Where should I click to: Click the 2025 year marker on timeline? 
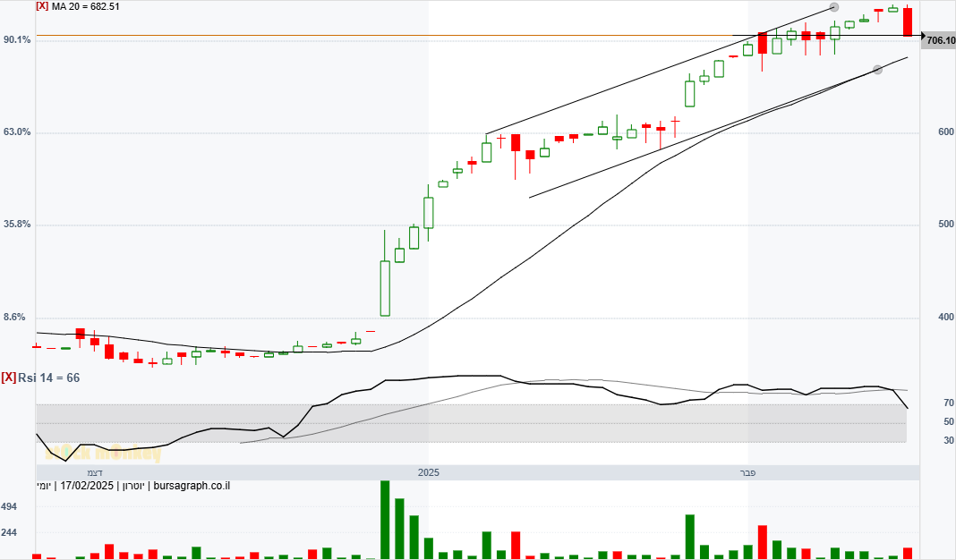click(428, 473)
